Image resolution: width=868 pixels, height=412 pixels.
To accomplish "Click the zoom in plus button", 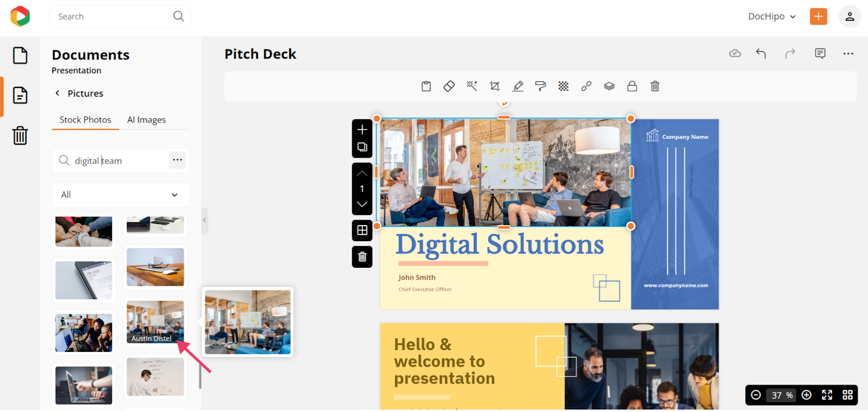I will coord(807,395).
